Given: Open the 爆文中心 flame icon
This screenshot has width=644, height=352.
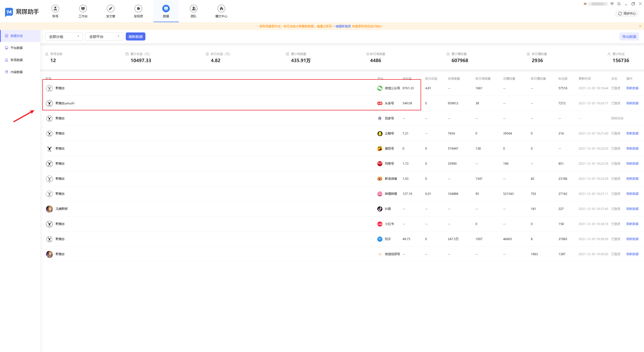Looking at the screenshot, I should (221, 9).
